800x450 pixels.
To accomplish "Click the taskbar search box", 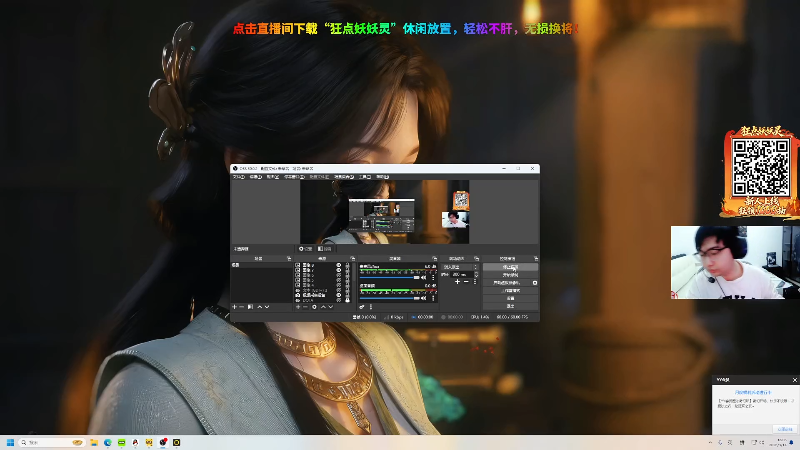I will [x=52, y=442].
